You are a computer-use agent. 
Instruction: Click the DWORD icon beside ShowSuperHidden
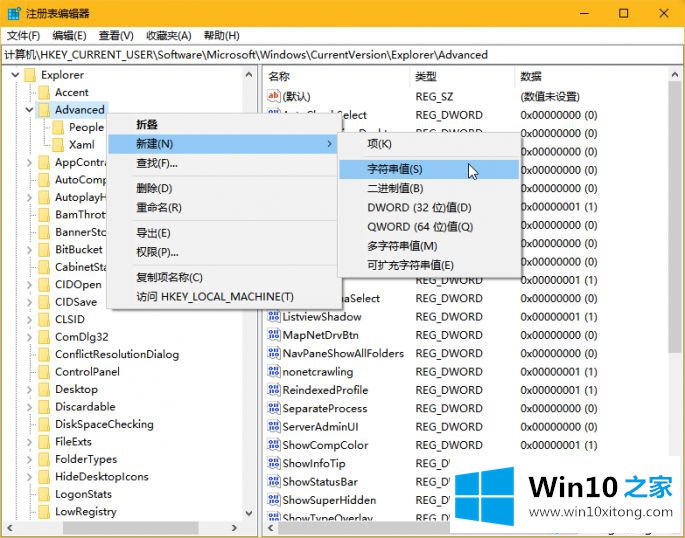(273, 500)
